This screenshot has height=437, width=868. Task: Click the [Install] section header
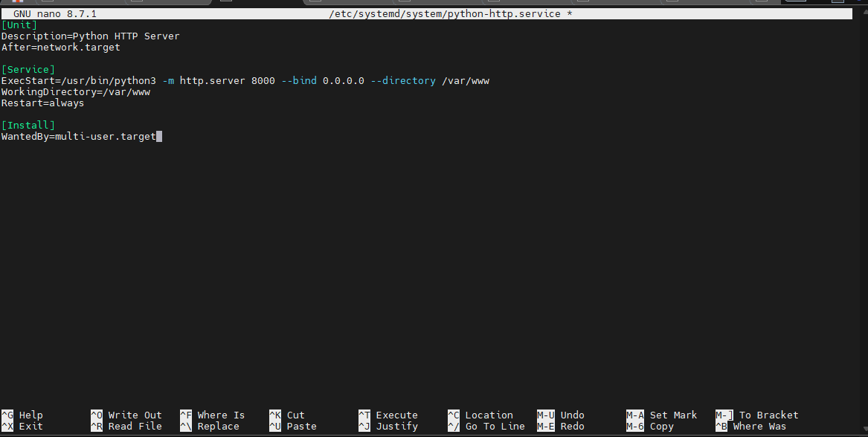(28, 125)
